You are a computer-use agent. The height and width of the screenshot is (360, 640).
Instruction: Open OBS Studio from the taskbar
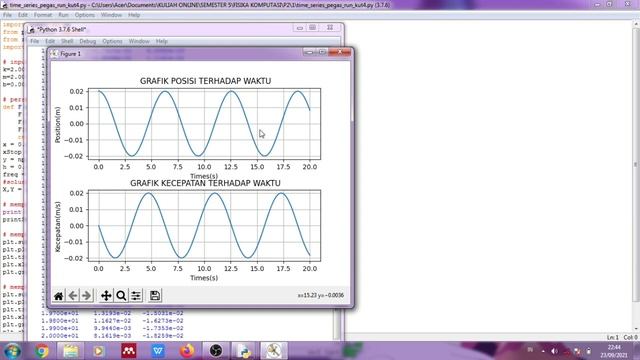(x=216, y=351)
